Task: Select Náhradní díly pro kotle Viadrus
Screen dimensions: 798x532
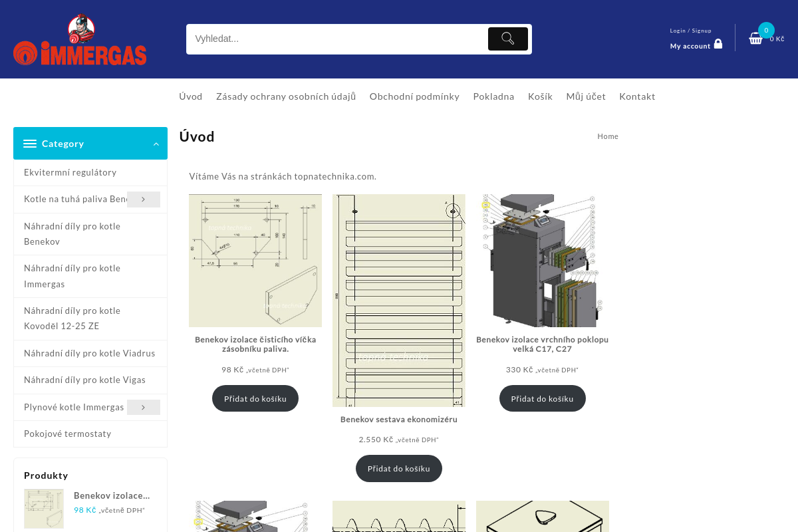Action: pyautogui.click(x=90, y=353)
